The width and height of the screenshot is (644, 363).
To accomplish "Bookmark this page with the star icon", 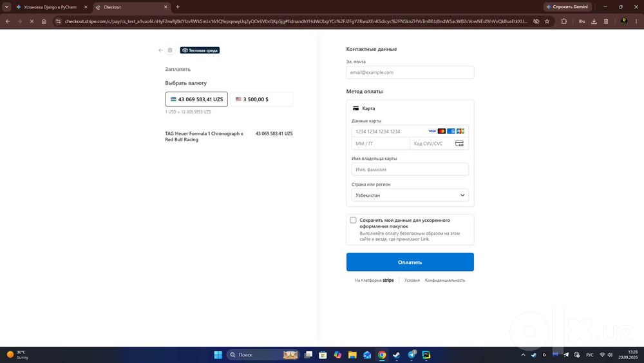I will [547, 21].
